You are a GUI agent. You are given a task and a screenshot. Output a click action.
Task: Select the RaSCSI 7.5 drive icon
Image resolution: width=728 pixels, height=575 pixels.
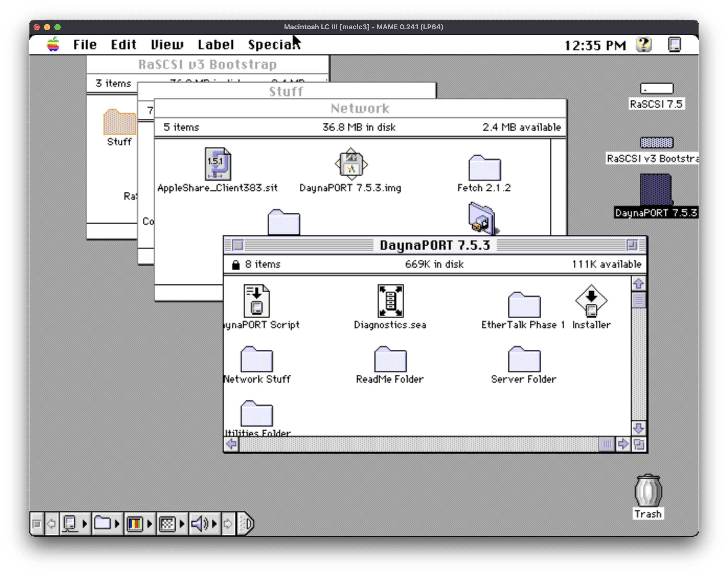point(656,89)
